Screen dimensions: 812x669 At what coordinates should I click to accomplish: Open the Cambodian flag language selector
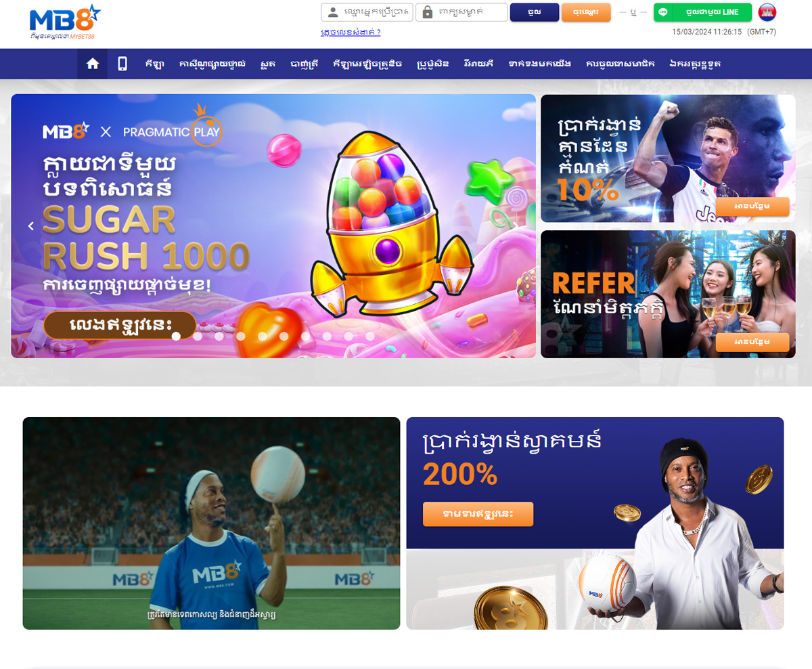point(767,12)
